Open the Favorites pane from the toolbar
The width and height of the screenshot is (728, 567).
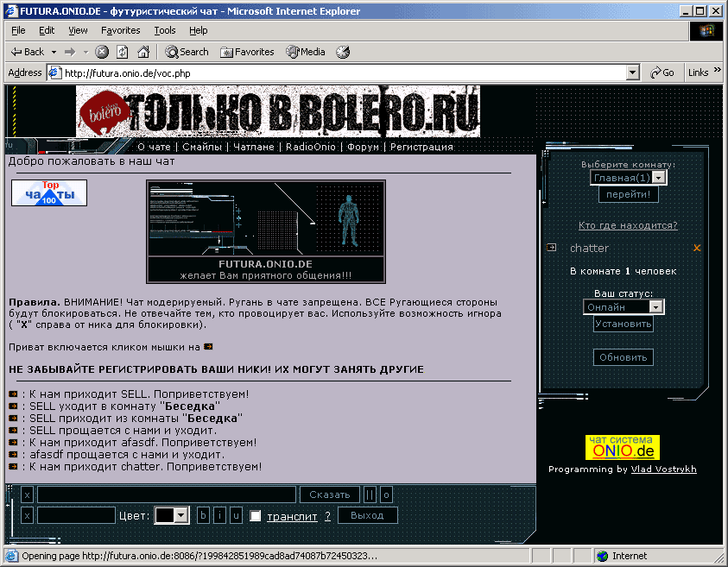[247, 52]
